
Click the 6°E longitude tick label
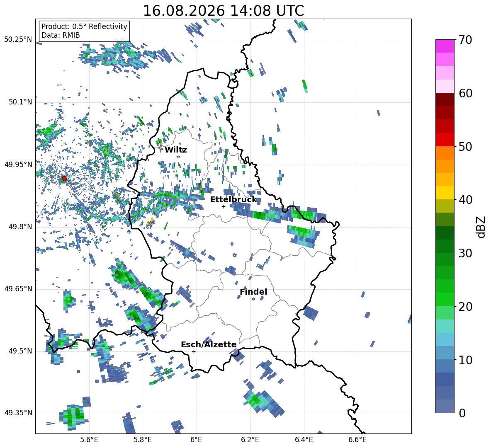196,440
